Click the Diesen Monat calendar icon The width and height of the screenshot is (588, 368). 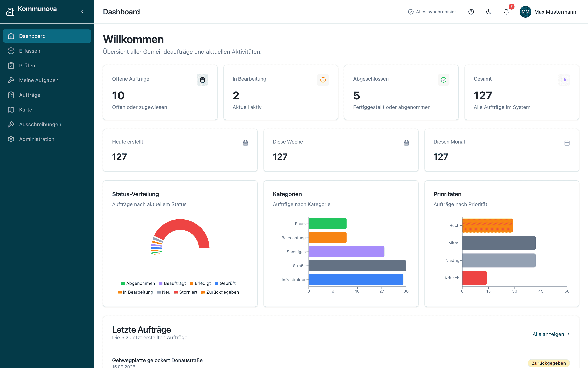point(567,143)
